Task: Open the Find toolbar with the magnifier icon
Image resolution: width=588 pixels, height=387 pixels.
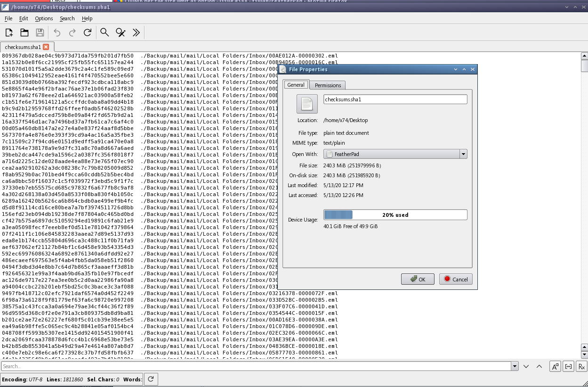Action: [x=104, y=33]
